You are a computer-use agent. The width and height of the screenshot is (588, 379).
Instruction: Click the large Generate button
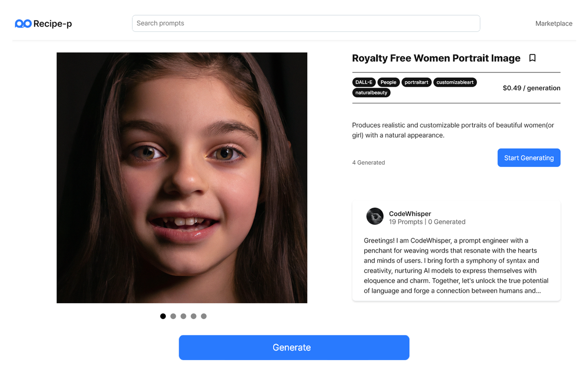294,347
